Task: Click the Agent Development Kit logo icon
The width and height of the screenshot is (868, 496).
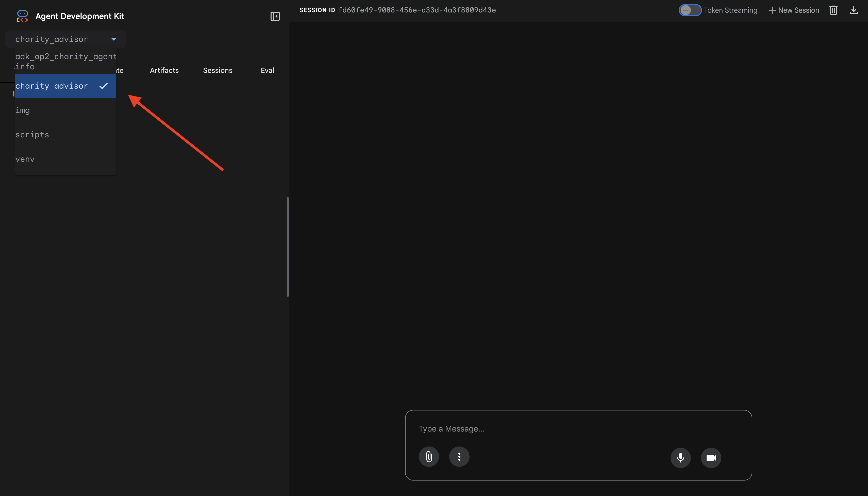Action: pyautogui.click(x=23, y=16)
